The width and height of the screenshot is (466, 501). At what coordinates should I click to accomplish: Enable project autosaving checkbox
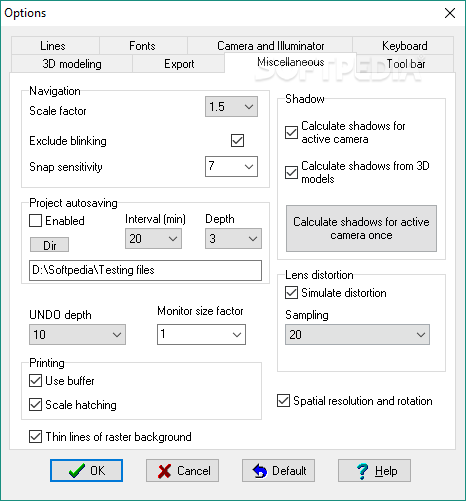(x=35, y=221)
